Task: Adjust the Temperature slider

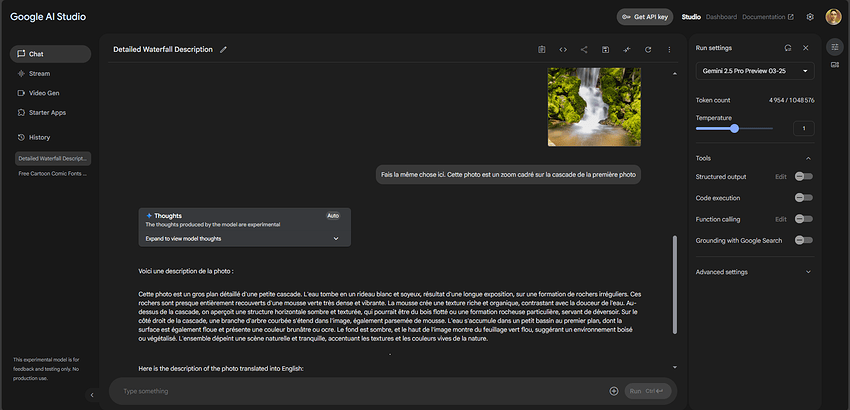Action: coord(734,128)
